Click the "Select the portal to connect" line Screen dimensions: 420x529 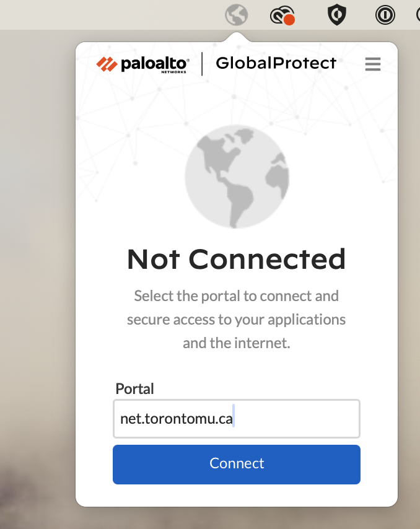coord(236,296)
